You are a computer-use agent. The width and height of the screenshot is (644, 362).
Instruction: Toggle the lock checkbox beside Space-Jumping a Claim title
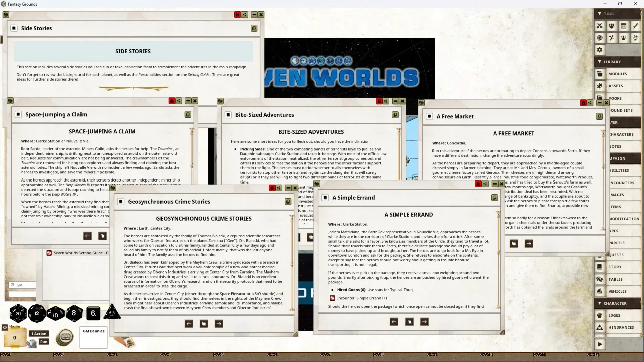(x=18, y=115)
